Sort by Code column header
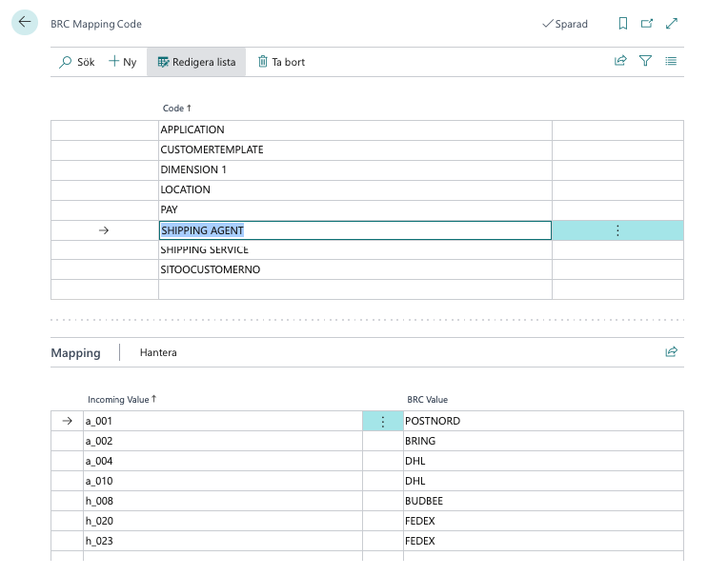 pos(176,109)
